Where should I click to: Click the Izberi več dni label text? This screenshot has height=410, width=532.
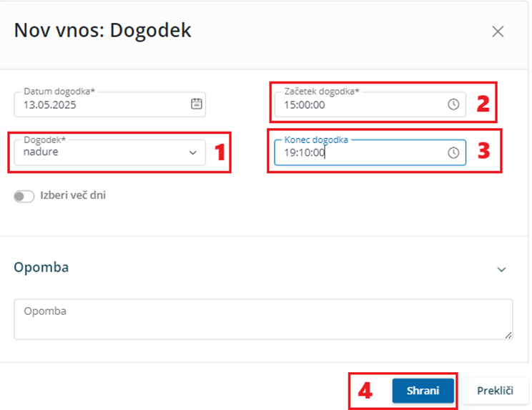click(x=73, y=195)
